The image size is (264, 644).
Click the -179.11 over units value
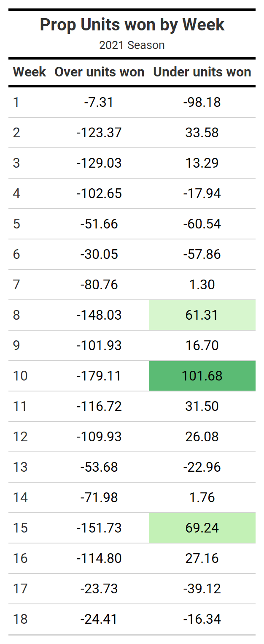point(99,376)
